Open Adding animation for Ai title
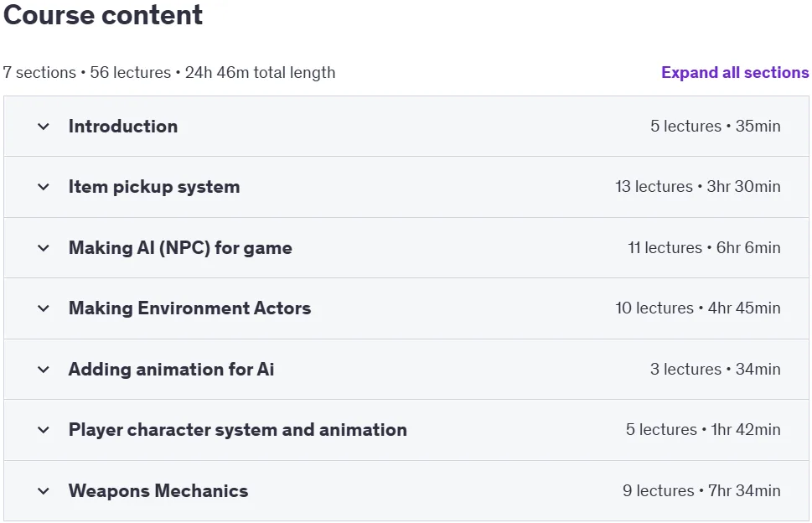 tap(172, 370)
